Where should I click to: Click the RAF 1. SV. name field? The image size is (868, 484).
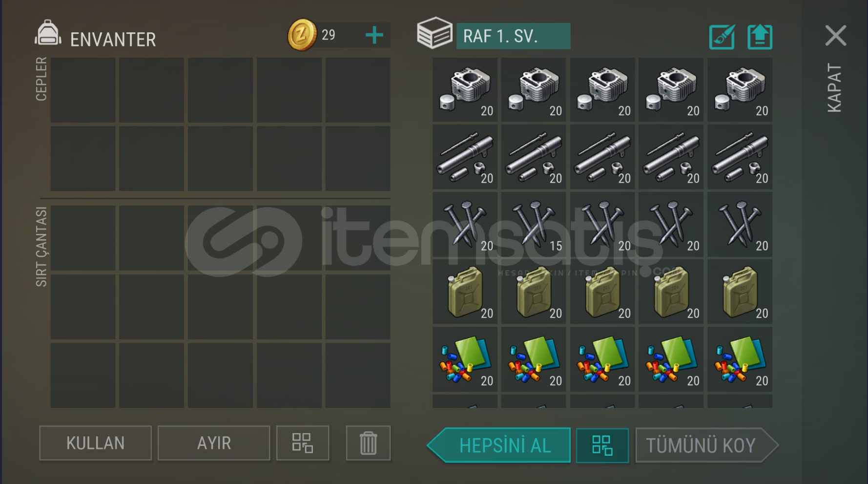pyautogui.click(x=513, y=36)
